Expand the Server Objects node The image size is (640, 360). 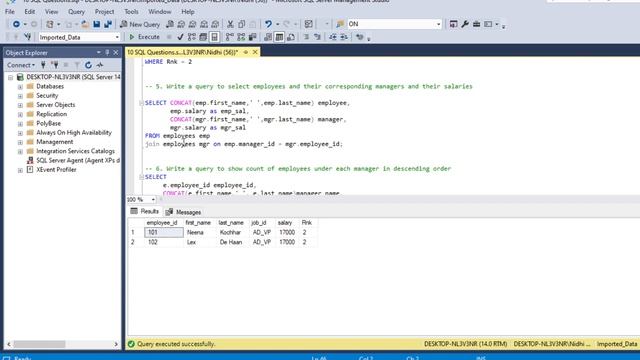pos(20,105)
